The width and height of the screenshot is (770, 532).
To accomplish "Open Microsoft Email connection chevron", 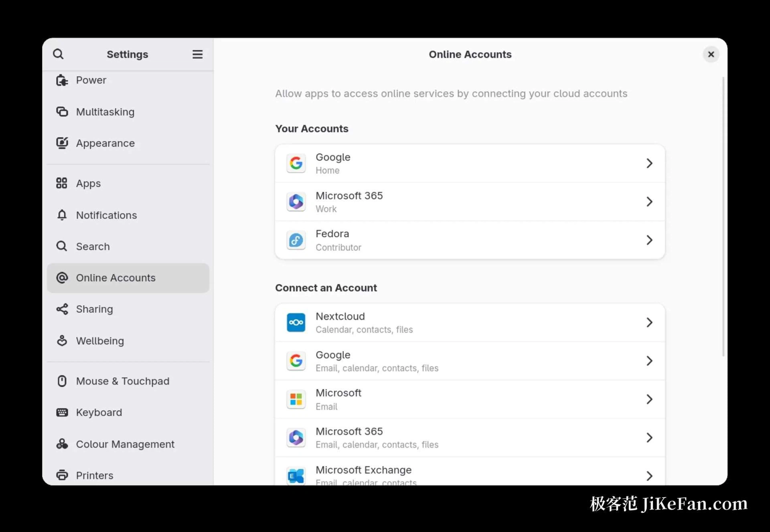I will click(649, 399).
